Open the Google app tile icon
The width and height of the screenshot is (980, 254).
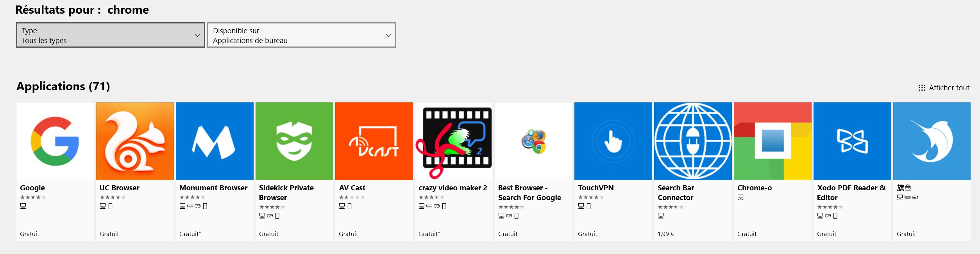point(55,141)
